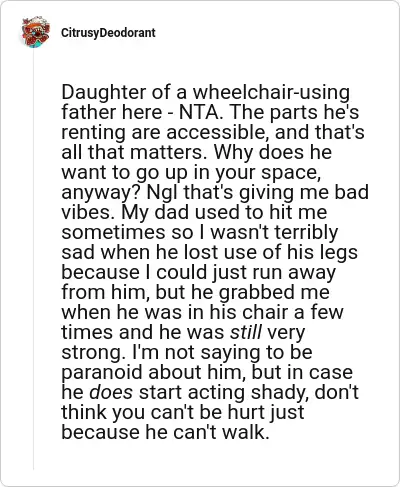400x487 pixels.
Task: Collapse the comment using the vertical thread line
Action: coord(33,260)
